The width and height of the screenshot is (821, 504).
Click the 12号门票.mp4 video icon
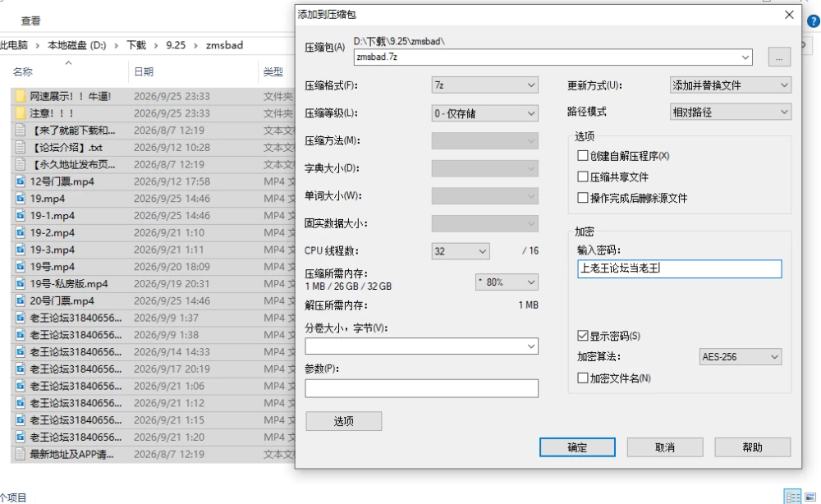pos(21,181)
